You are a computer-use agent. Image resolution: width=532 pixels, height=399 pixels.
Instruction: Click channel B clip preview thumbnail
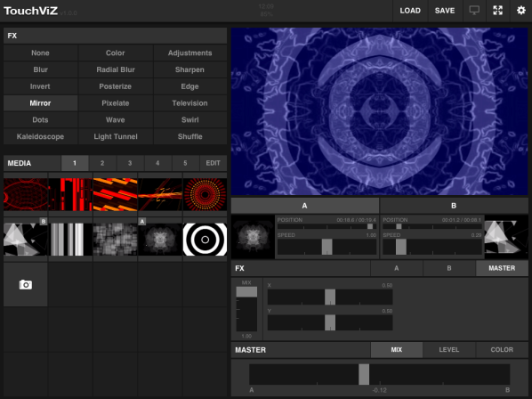click(x=506, y=237)
